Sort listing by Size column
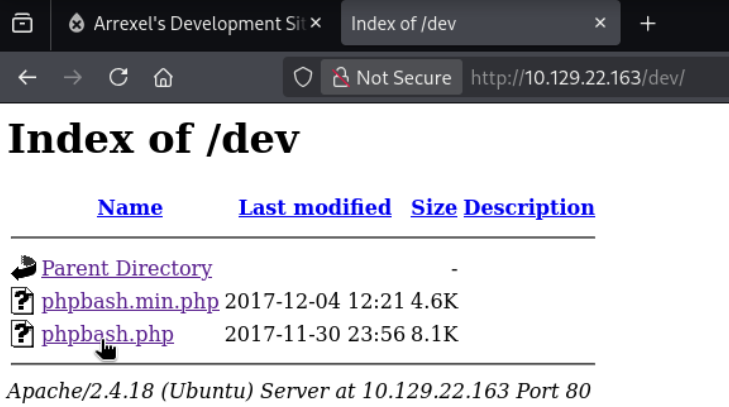The image size is (729, 407). coord(433,207)
